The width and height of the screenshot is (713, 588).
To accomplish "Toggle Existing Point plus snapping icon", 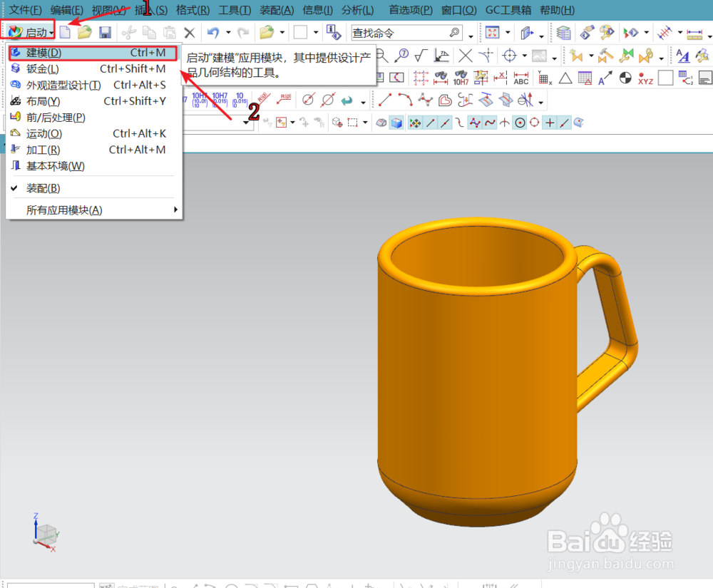I will tap(550, 123).
